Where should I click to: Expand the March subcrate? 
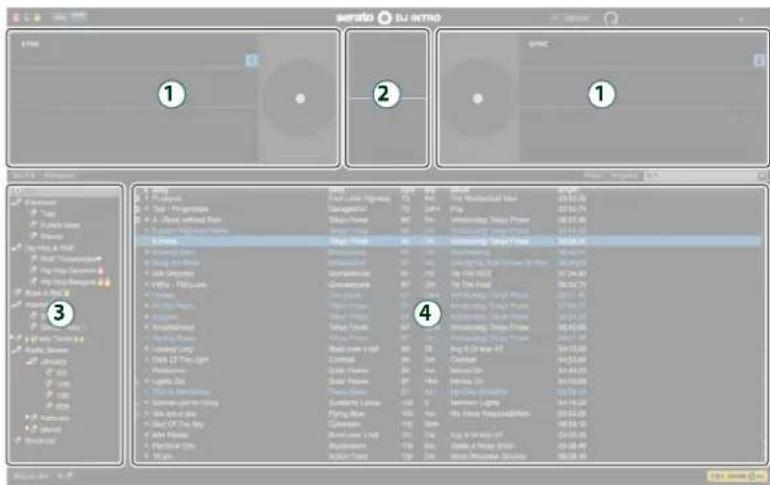point(28,429)
